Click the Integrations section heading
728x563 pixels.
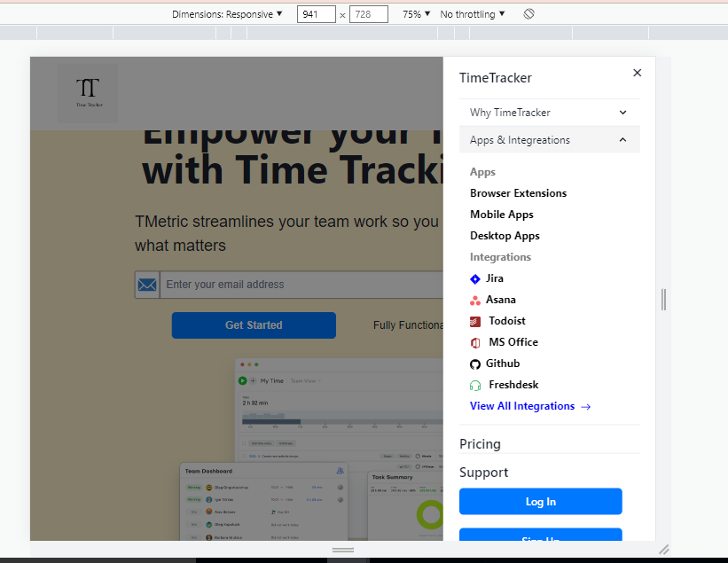coord(500,257)
